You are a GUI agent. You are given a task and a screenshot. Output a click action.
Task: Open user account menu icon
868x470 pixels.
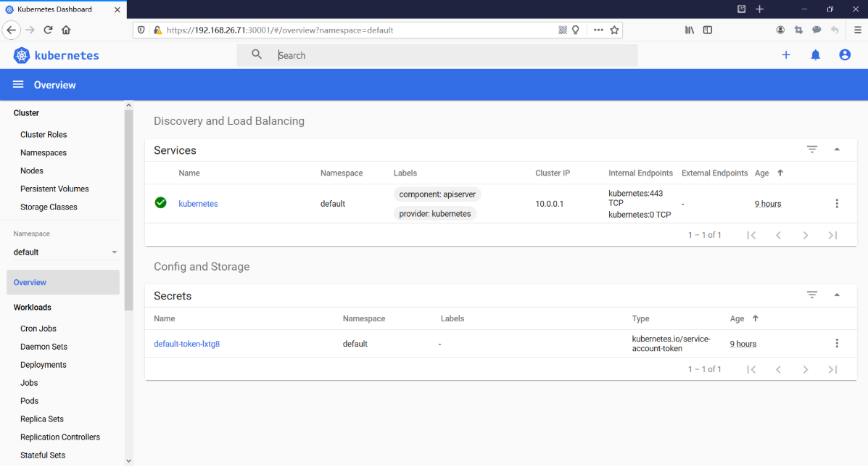[845, 55]
